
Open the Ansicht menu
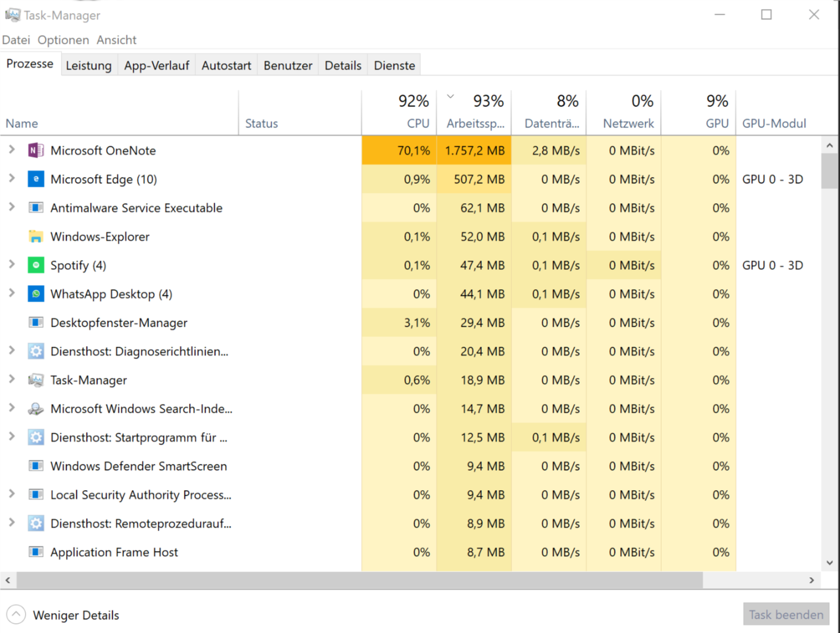(116, 40)
